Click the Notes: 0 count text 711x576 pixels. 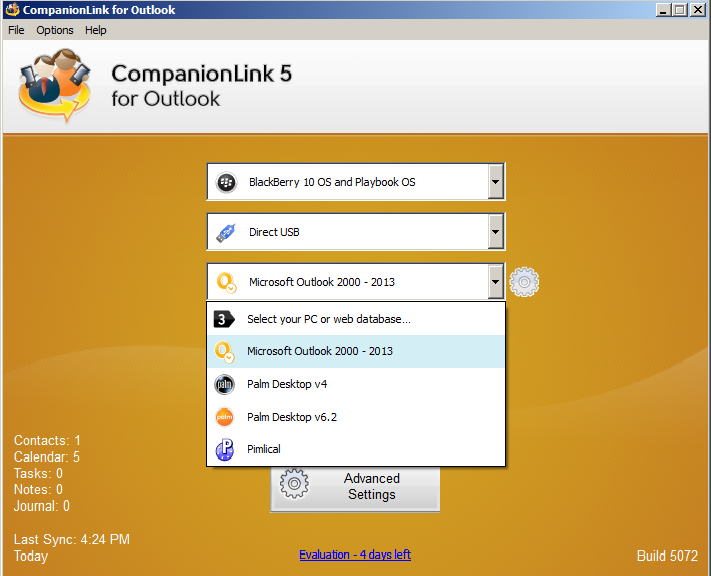[38, 490]
